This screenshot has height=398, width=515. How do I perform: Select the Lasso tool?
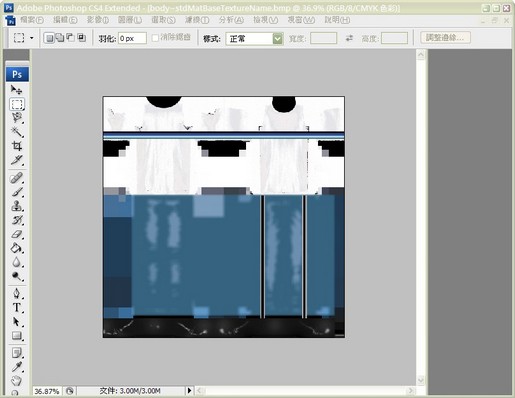point(17,118)
